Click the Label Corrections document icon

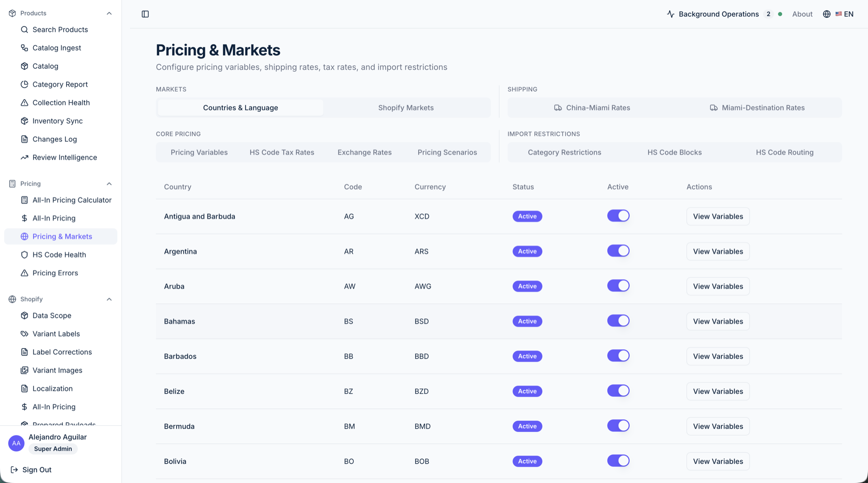pos(25,352)
